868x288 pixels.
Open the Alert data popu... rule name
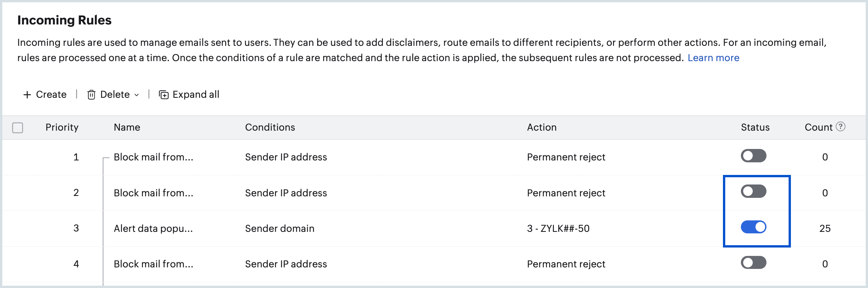point(153,228)
